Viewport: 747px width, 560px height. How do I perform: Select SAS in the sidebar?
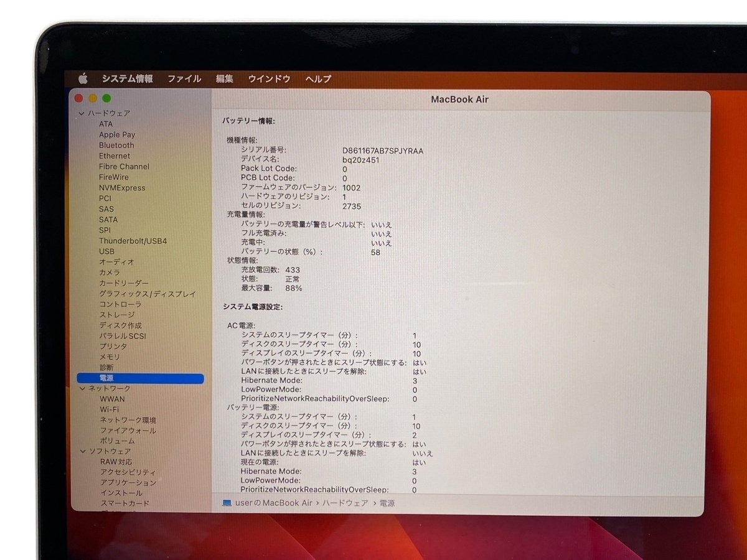coord(106,208)
